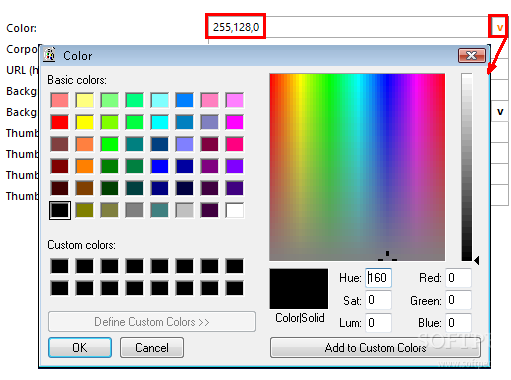Click the Lum value field
Screen dimensions: 511x380
[x=378, y=323]
